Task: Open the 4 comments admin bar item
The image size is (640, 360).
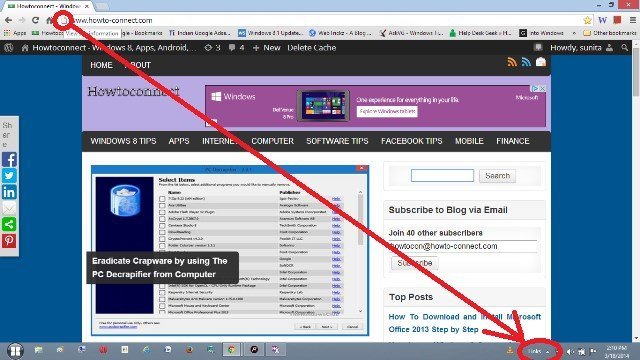Action: point(236,48)
